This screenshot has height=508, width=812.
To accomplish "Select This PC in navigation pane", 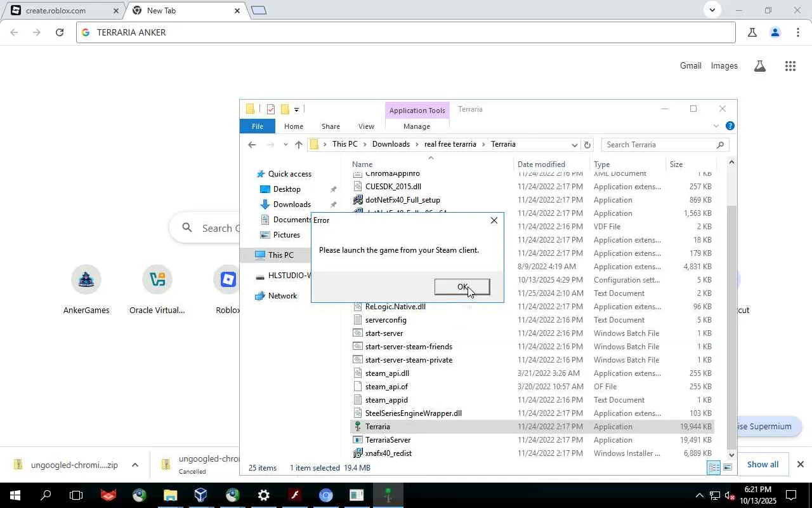I will point(280,255).
